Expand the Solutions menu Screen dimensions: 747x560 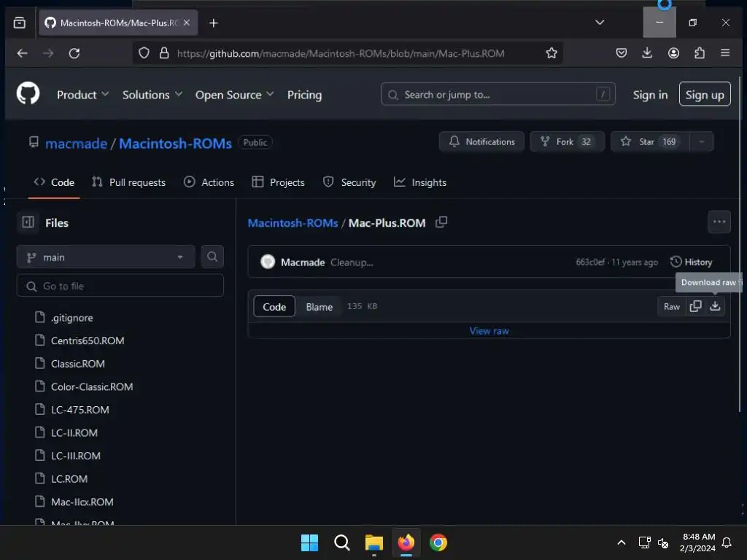[152, 95]
